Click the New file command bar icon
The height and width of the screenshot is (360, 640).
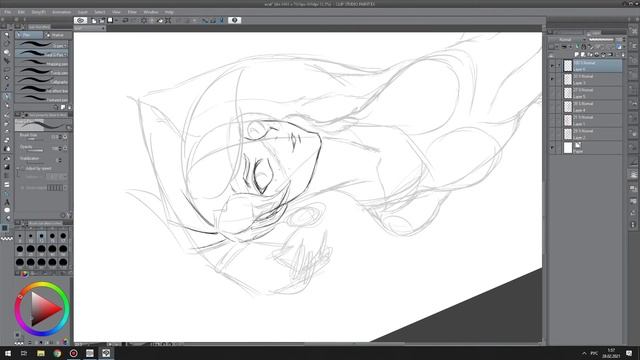coord(94,20)
